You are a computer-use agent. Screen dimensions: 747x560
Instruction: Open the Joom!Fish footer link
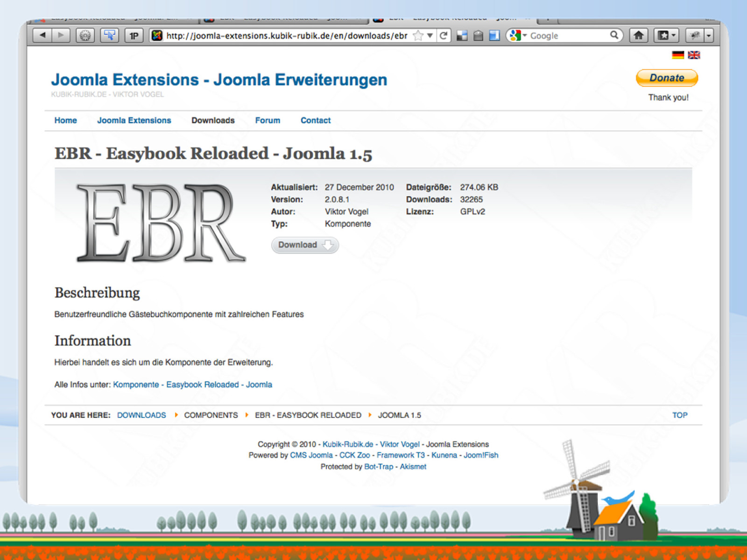481,455
